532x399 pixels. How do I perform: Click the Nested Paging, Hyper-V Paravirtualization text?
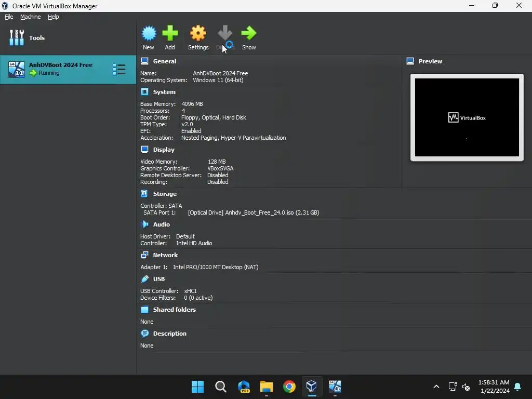[x=233, y=138]
